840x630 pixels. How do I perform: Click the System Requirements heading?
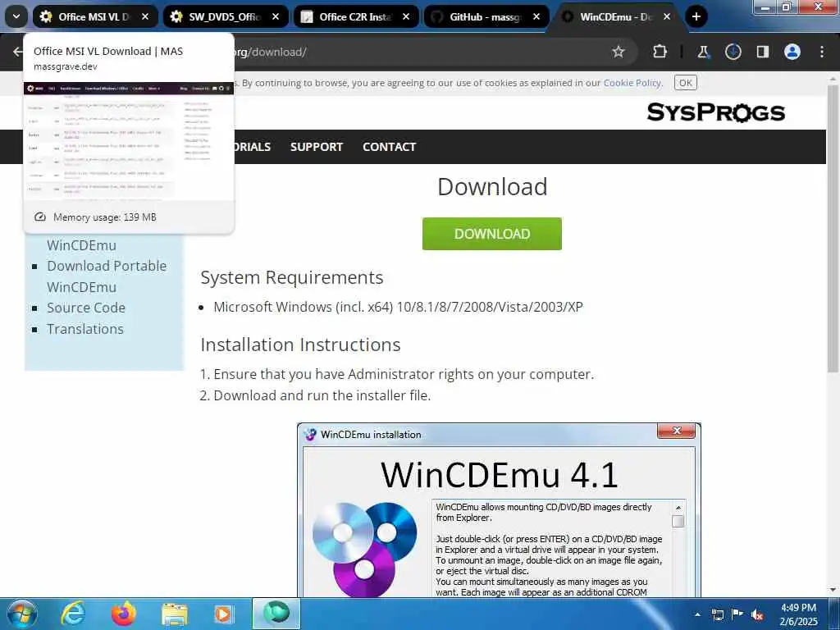coord(292,277)
